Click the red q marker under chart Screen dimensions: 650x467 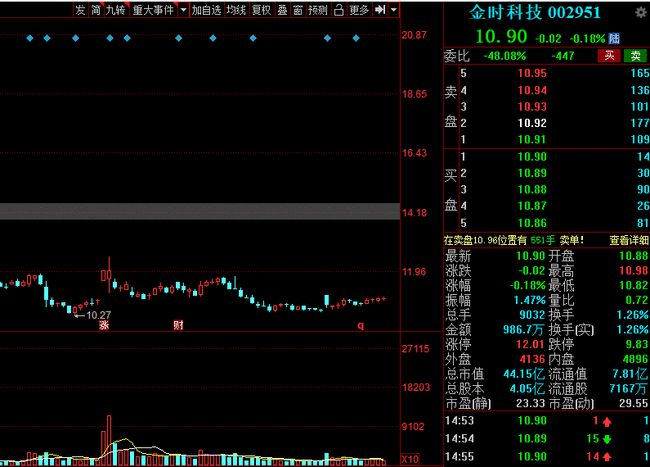pos(361,325)
